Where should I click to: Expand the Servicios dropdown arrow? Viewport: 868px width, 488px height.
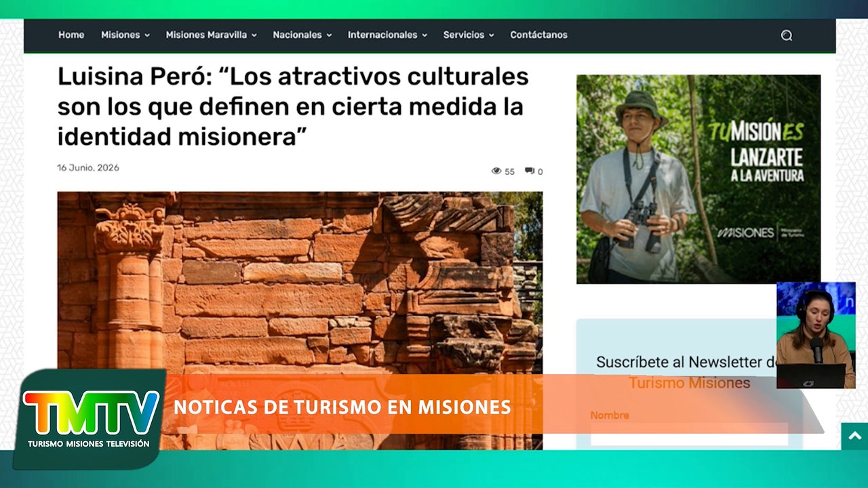[491, 35]
